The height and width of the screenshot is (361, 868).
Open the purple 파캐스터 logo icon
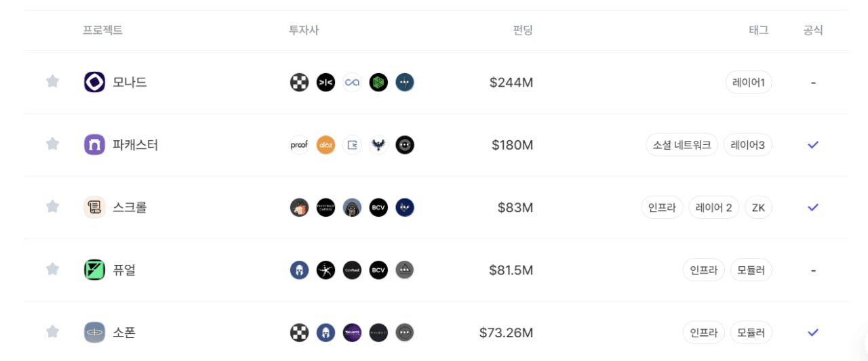[x=94, y=144]
